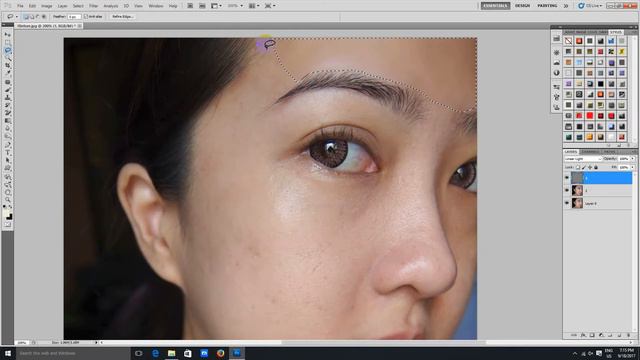640x360 pixels.
Task: Select the Pen tool
Action: [x=8, y=145]
